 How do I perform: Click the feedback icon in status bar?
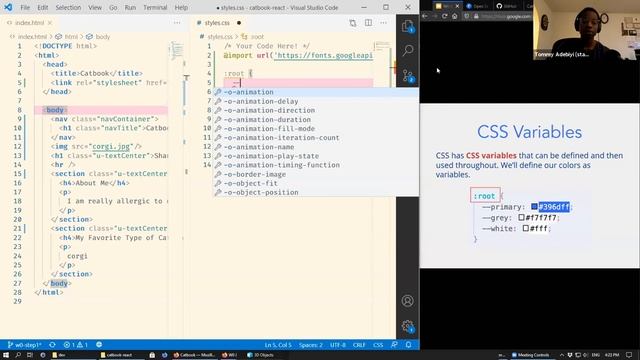pos(394,345)
